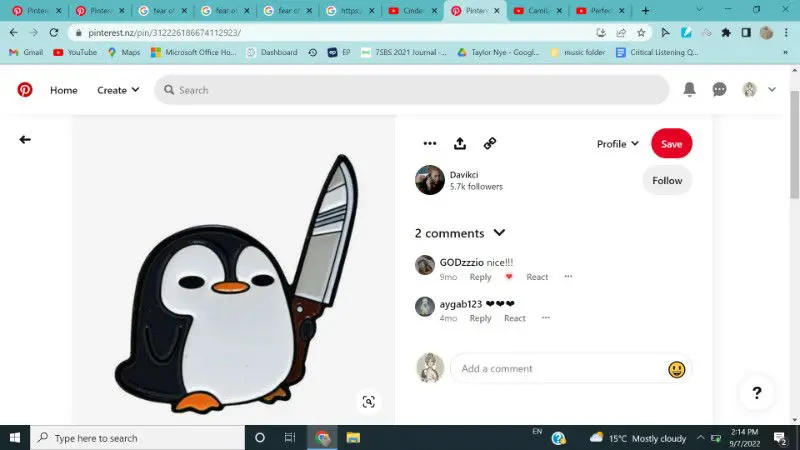React to GODzzzio's comment
The width and height of the screenshot is (800, 450).
(x=537, y=277)
